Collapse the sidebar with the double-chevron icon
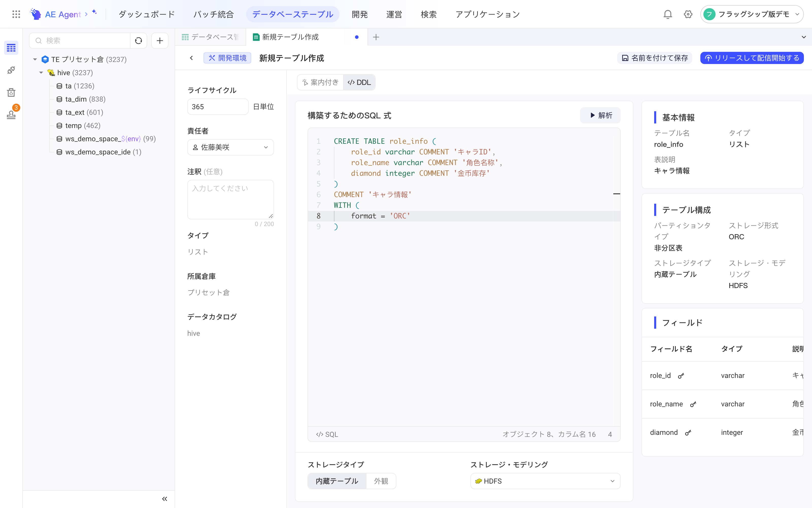The height and width of the screenshot is (508, 812). (164, 499)
